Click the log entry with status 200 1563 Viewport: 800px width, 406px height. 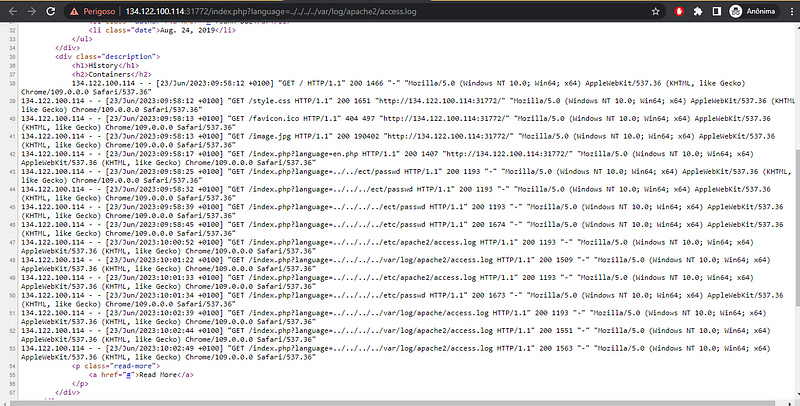[395, 352]
